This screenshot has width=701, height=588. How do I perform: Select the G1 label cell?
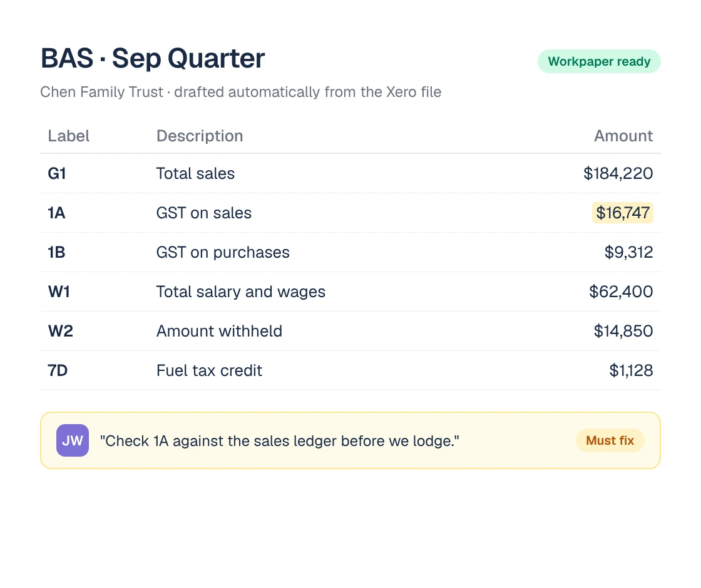pos(57,173)
